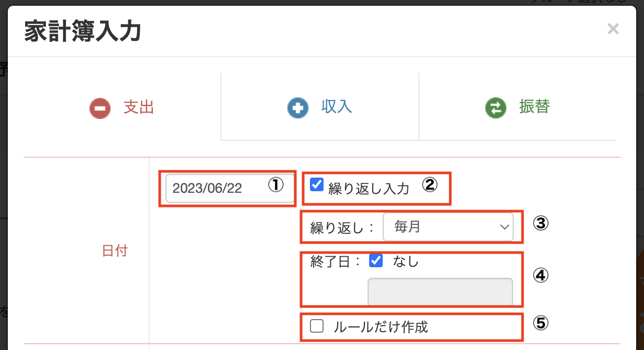Uncheck the 繰り返し入力 checkbox
Viewport: 644px width, 350px height.
coord(317,184)
